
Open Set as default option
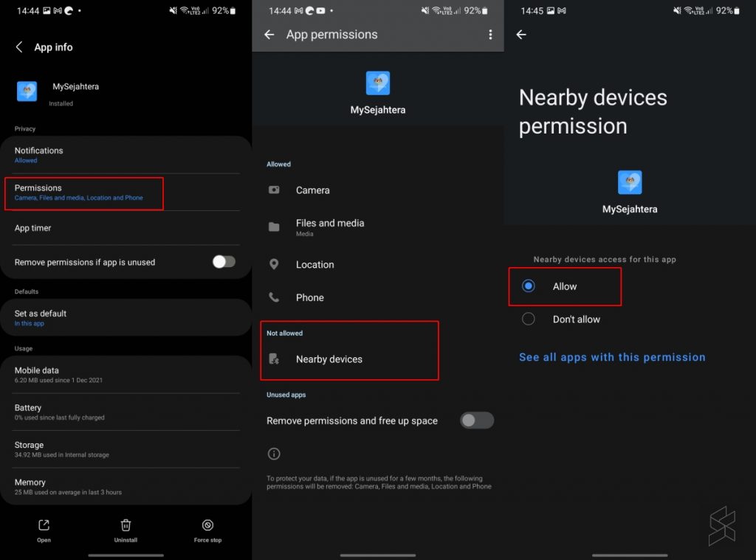coord(126,317)
